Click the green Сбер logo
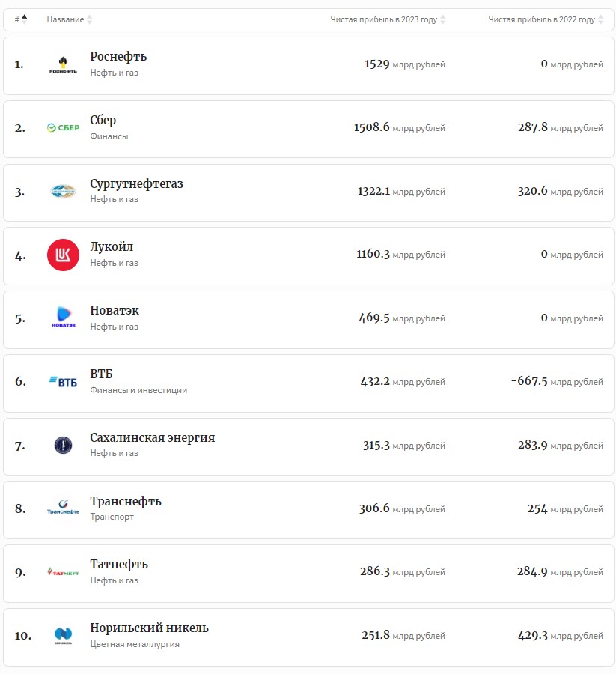Screen dimensions: 616x674 [63, 128]
